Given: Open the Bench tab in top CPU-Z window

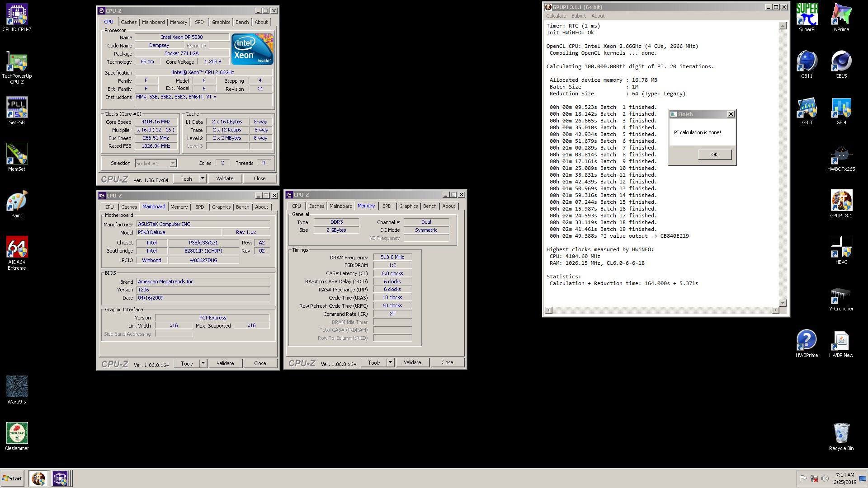Looking at the screenshot, I should click(242, 22).
